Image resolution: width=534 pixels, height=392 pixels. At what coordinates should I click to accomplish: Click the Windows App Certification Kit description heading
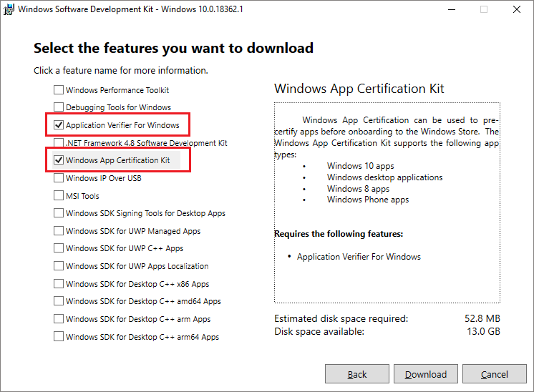coord(359,89)
